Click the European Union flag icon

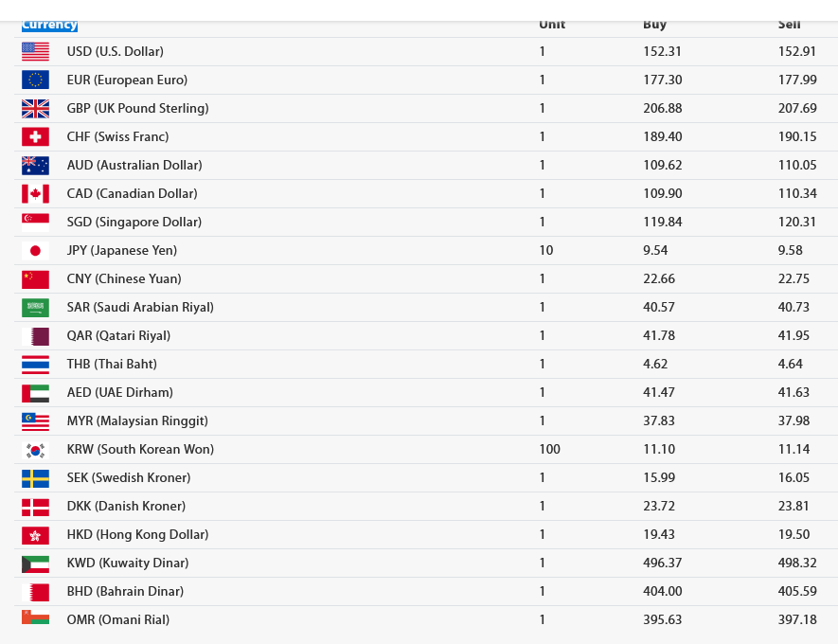pyautogui.click(x=35, y=80)
